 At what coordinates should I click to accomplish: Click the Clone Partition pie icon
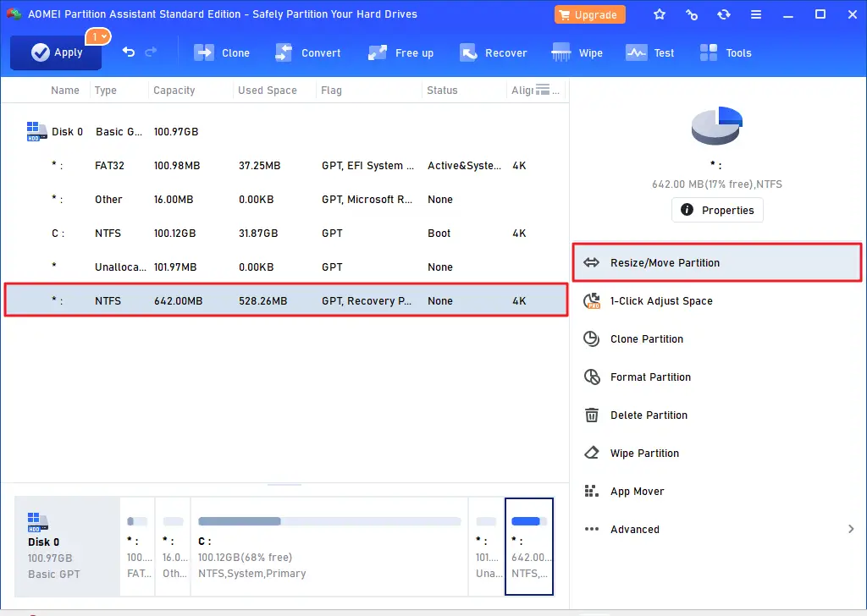pos(591,338)
